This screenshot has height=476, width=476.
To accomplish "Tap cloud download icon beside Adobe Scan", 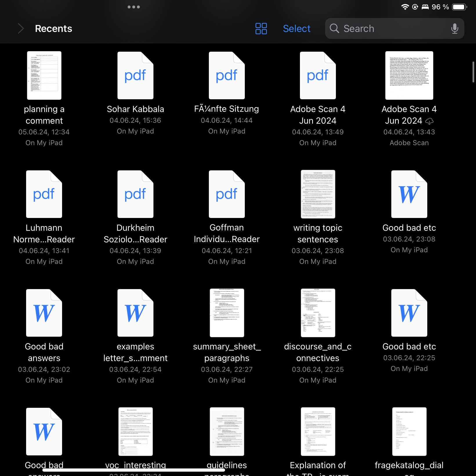I will (429, 121).
